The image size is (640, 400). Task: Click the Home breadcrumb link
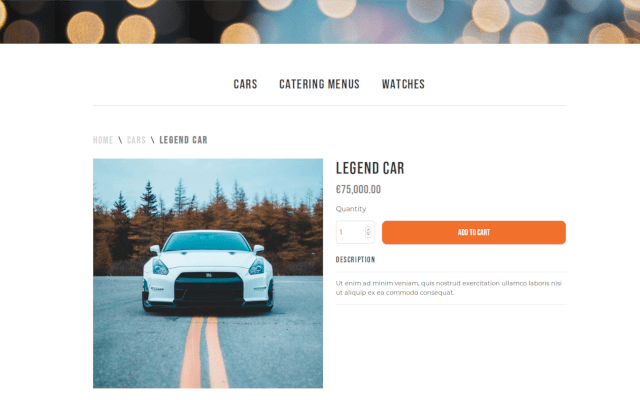pyautogui.click(x=103, y=140)
